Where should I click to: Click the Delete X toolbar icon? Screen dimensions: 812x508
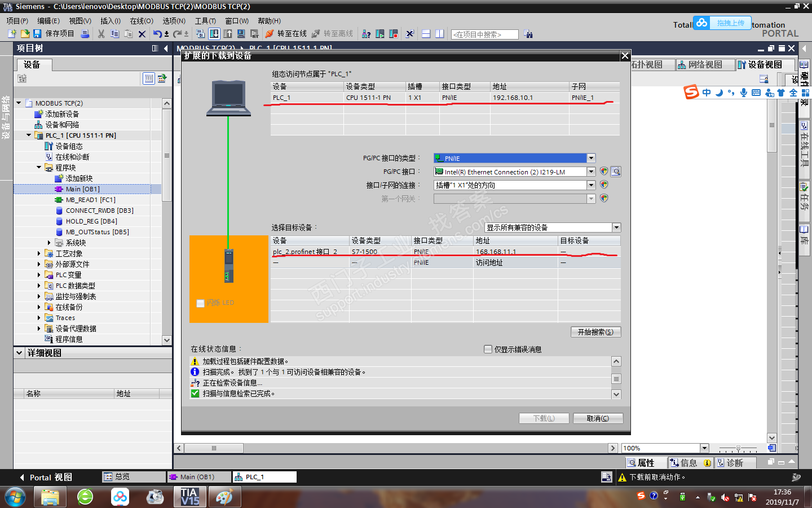[x=142, y=34]
